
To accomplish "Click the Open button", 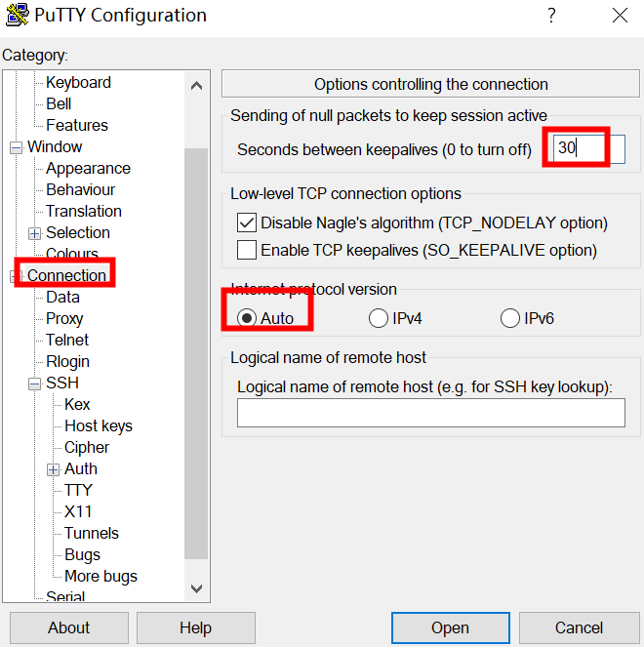I will click(451, 627).
